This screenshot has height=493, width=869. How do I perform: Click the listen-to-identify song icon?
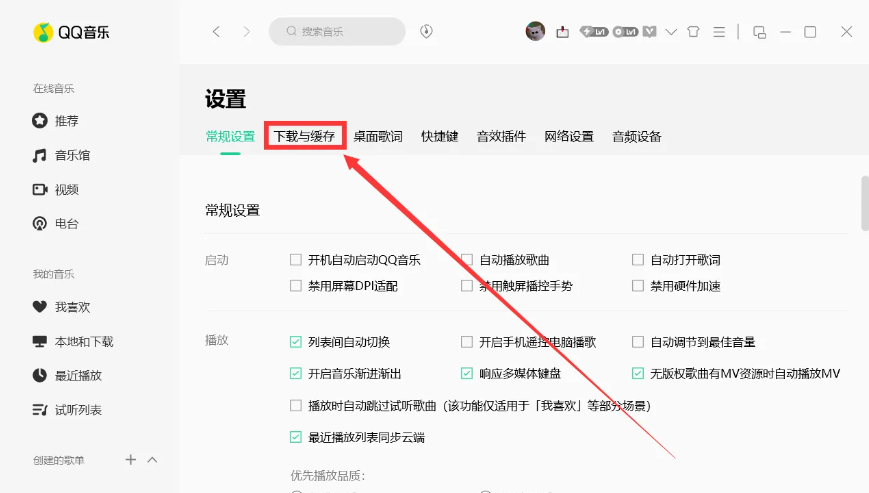click(426, 31)
